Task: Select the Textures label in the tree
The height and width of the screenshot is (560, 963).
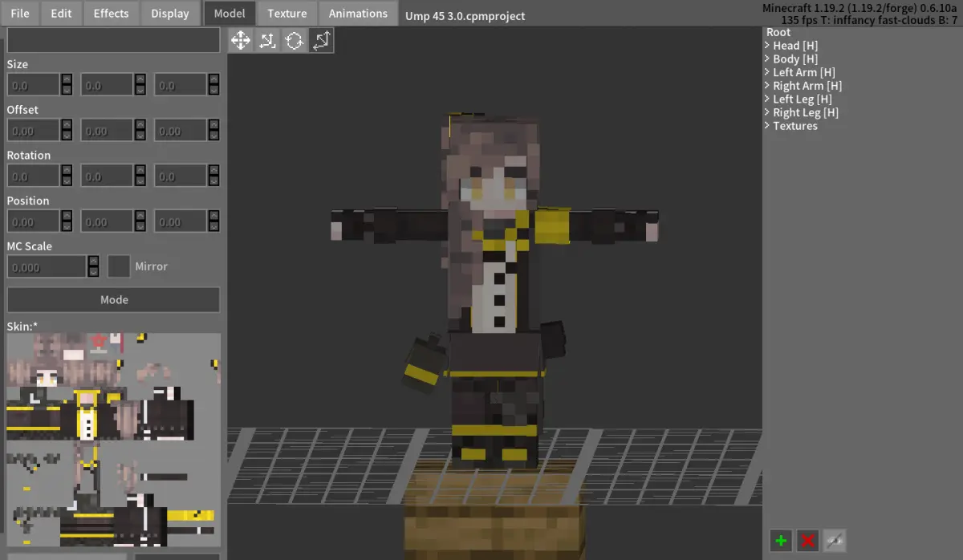Action: (x=795, y=126)
